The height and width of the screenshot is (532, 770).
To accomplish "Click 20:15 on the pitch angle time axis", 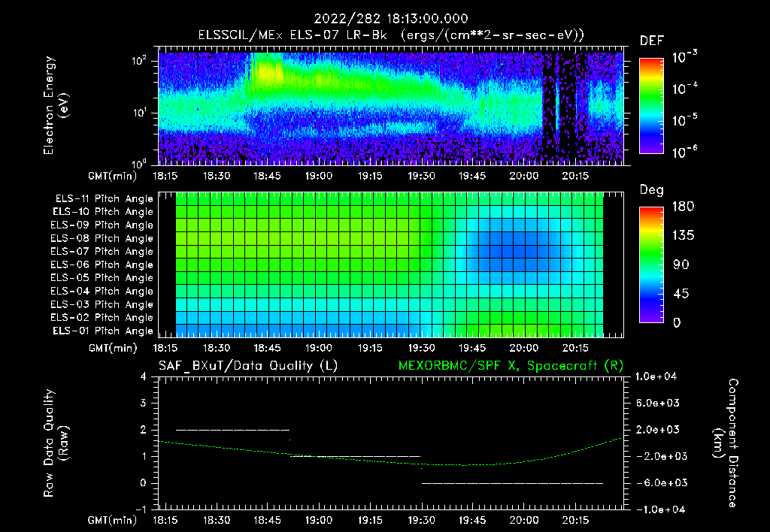I will click(x=575, y=348).
